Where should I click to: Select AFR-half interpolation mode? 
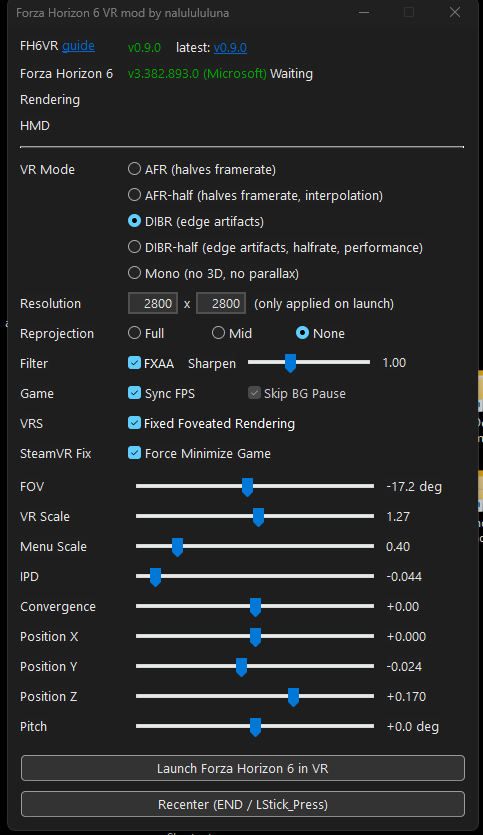point(134,195)
